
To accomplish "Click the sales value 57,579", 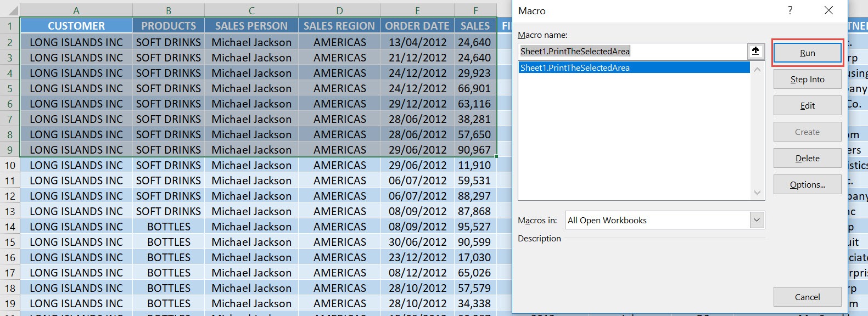I will [475, 288].
